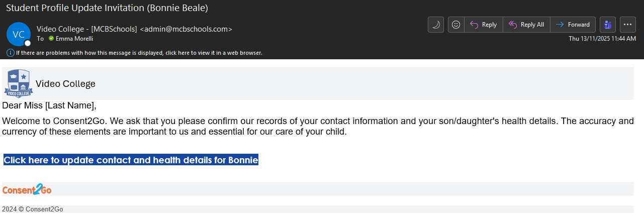Viewport: 644px width, 218px height.
Task: Click Reply All to respond to everyone
Action: point(526,25)
